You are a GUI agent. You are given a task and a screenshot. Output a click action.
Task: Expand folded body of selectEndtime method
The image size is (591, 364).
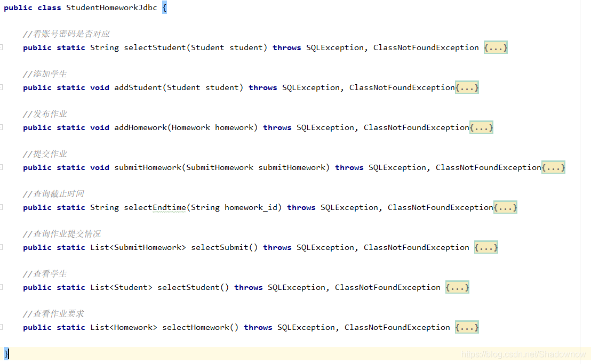pyautogui.click(x=505, y=207)
